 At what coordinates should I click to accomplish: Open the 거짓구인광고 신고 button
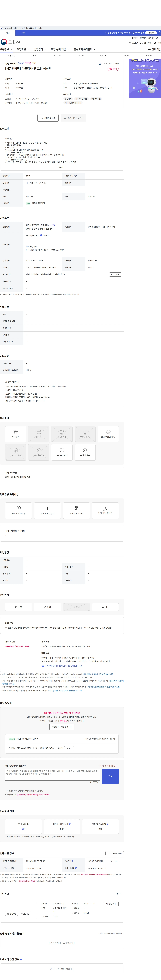pos(114,853)
